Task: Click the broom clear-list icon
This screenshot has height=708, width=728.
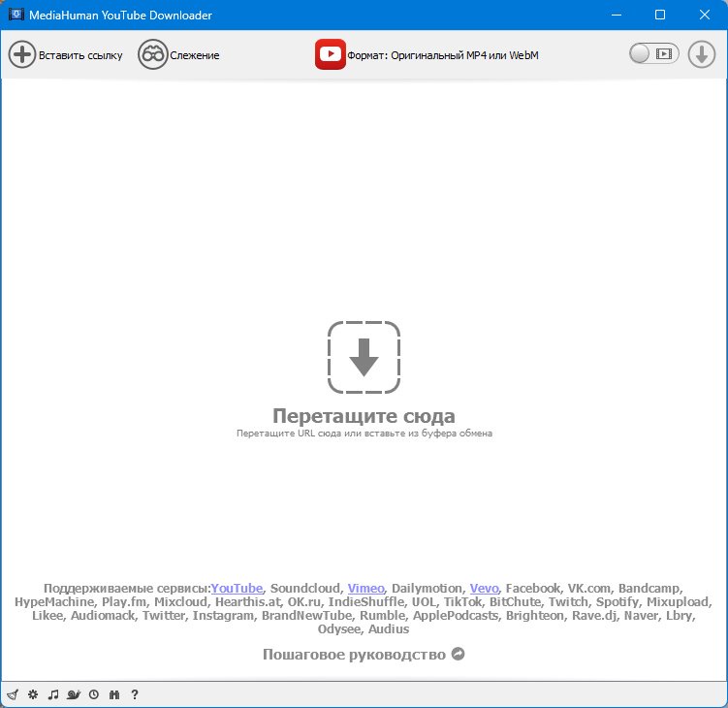Action: click(x=13, y=694)
